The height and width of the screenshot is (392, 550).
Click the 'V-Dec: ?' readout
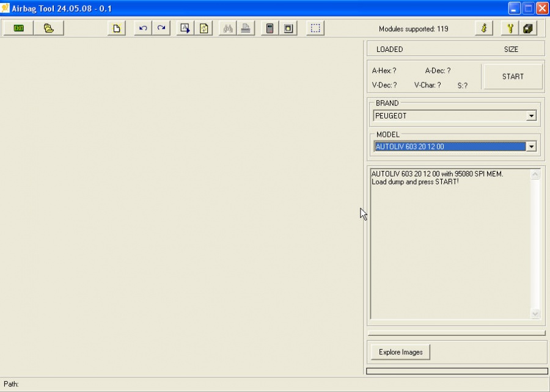(384, 85)
